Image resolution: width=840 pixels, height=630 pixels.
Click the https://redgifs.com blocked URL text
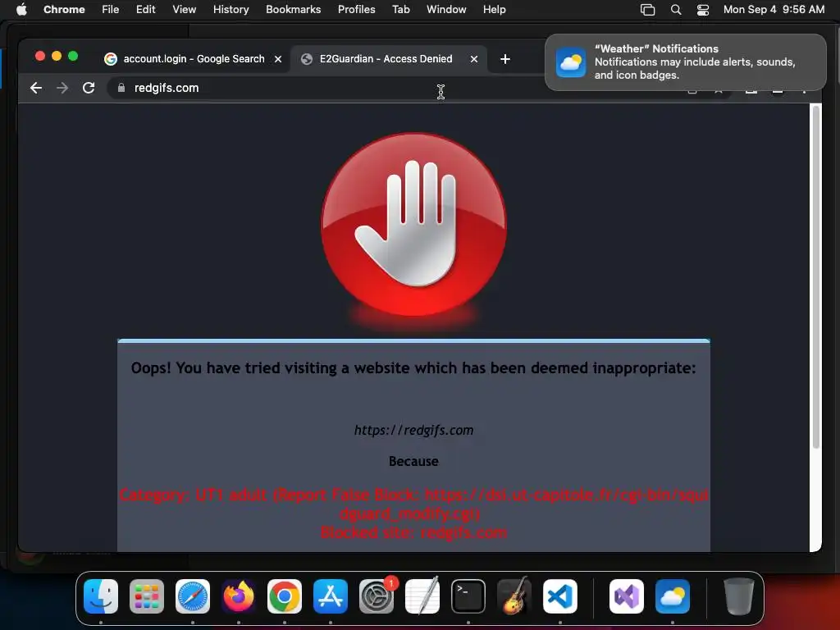coord(413,430)
